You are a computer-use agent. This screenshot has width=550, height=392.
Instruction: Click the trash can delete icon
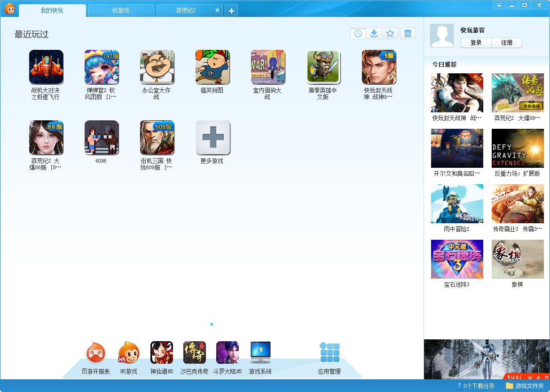(x=408, y=34)
